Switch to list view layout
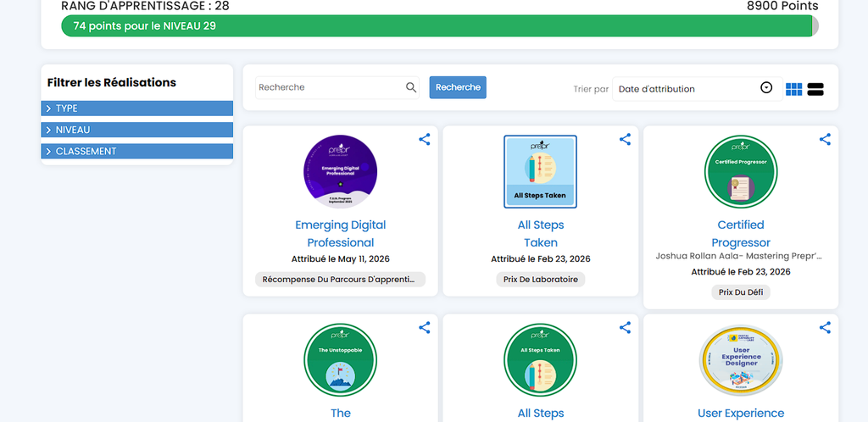 pos(815,89)
